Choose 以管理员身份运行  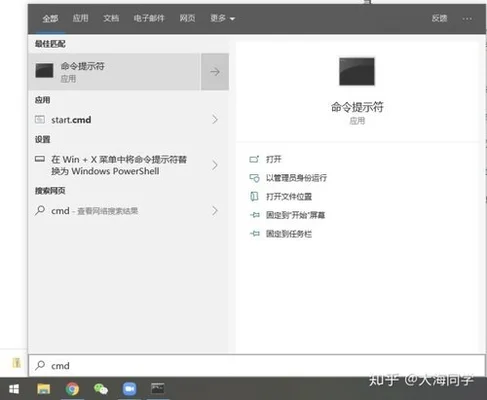(x=296, y=178)
